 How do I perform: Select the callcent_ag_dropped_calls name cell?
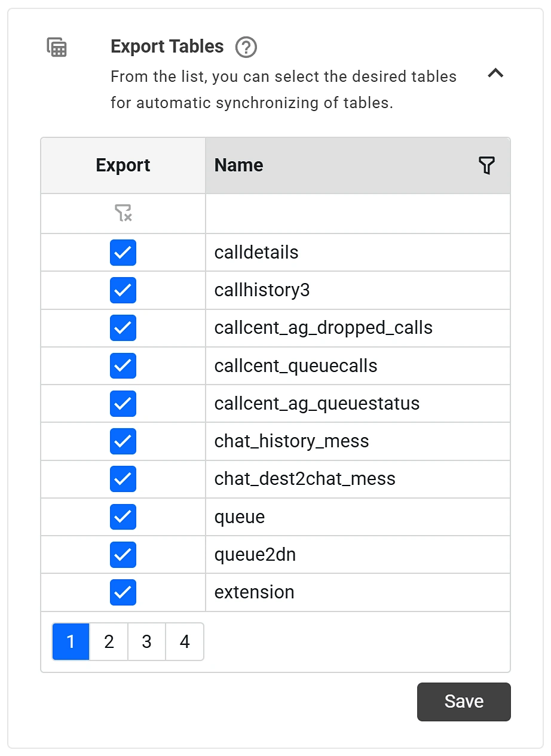pyautogui.click(x=358, y=328)
